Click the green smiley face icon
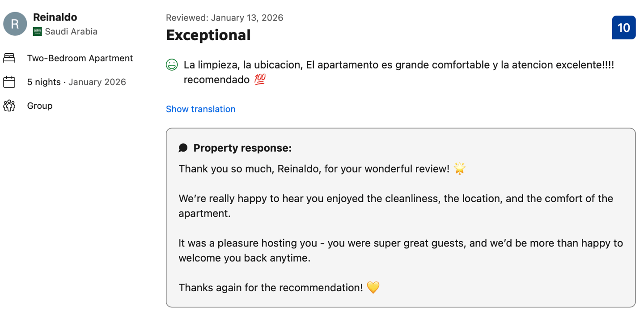Image resolution: width=644 pixels, height=315 pixels. pyautogui.click(x=172, y=65)
